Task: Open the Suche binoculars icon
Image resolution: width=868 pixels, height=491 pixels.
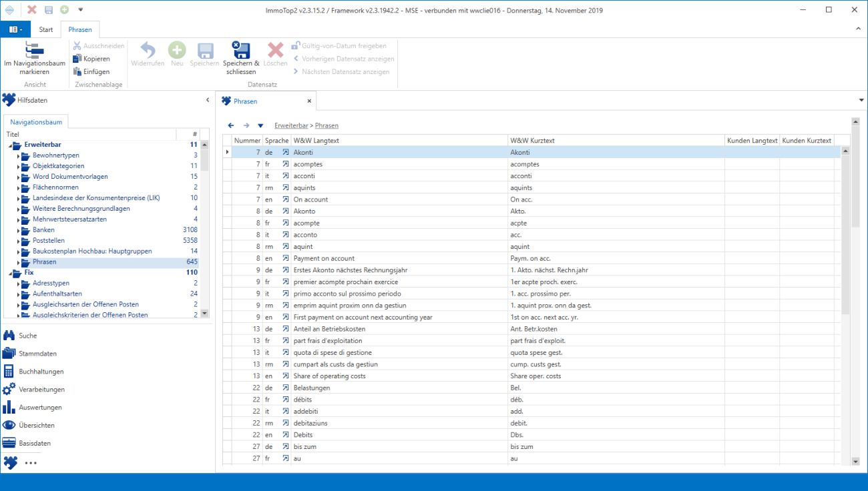Action: (9, 336)
